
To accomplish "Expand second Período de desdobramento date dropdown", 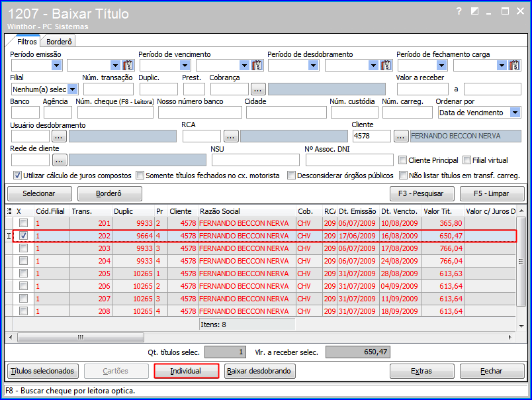I will pyautogui.click(x=374, y=65).
